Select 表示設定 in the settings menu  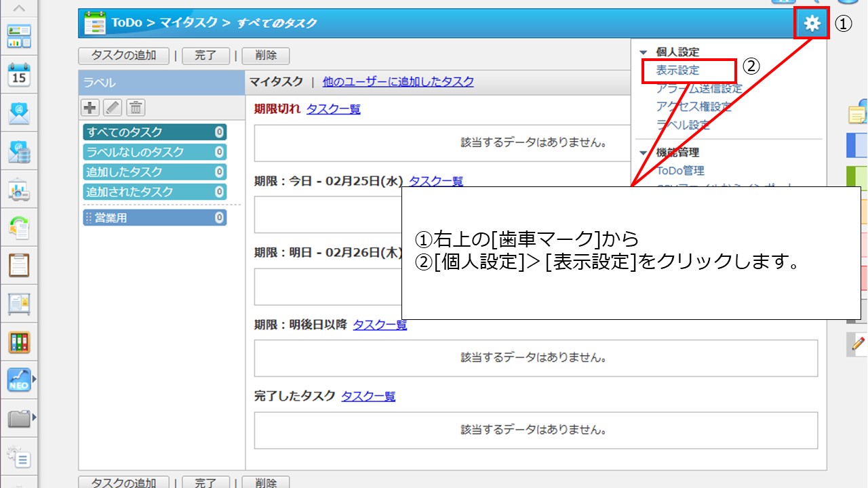pos(677,70)
